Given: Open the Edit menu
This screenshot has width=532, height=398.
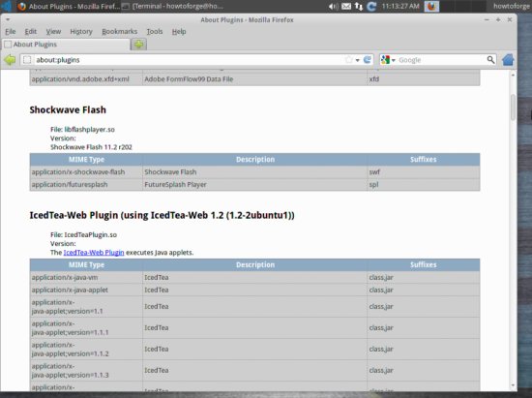Looking at the screenshot, I should tap(31, 32).
